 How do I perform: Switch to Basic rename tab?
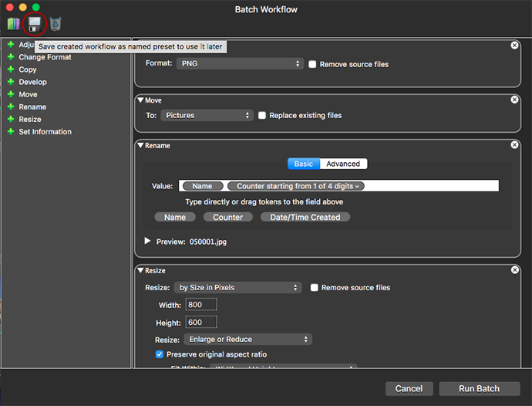pos(304,164)
